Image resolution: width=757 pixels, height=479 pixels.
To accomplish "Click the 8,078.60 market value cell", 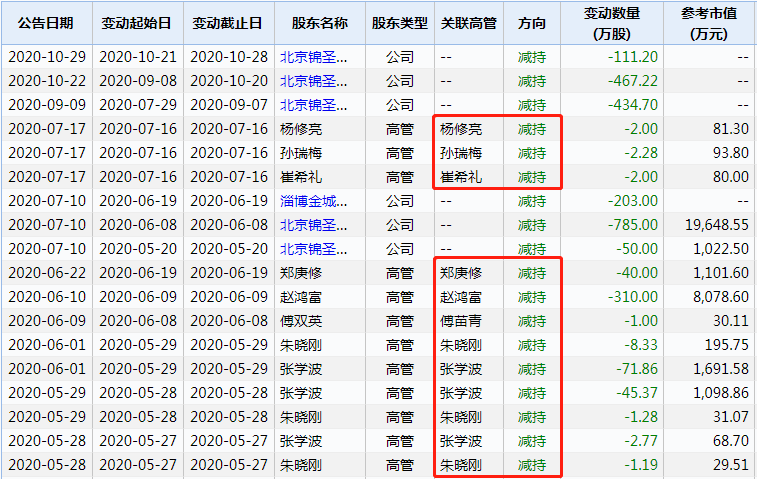I will tap(721, 297).
